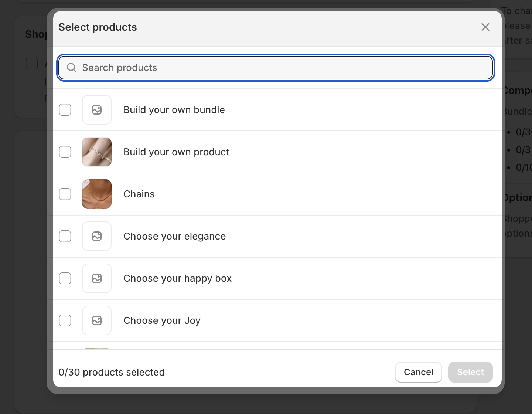The height and width of the screenshot is (414, 532).
Task: Check the Chains product checkbox
Action: (x=65, y=194)
